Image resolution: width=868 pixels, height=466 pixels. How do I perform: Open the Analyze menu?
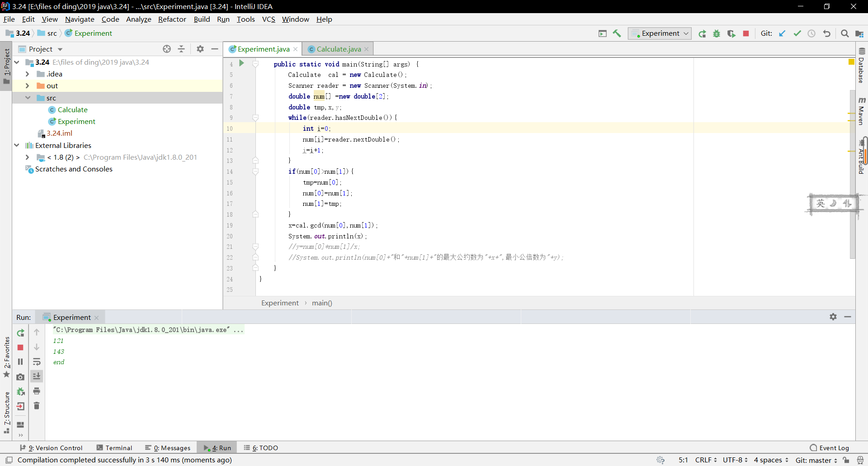tap(138, 19)
